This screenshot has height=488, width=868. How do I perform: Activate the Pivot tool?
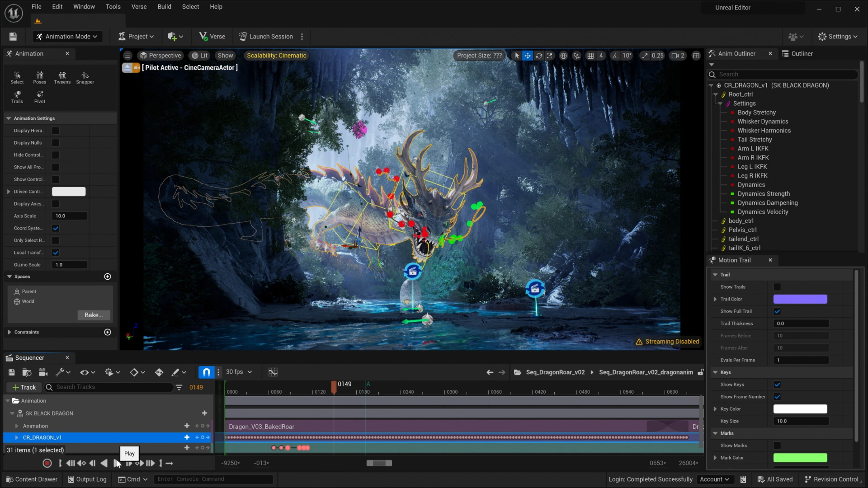coord(40,96)
